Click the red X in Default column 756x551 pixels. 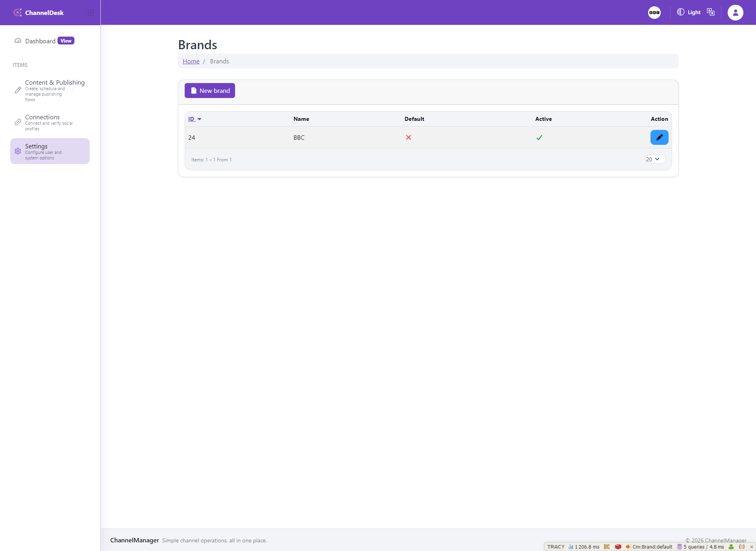coord(408,137)
